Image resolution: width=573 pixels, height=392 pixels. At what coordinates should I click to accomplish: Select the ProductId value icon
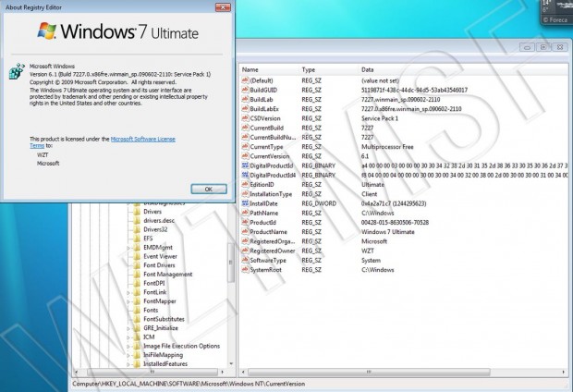245,222
